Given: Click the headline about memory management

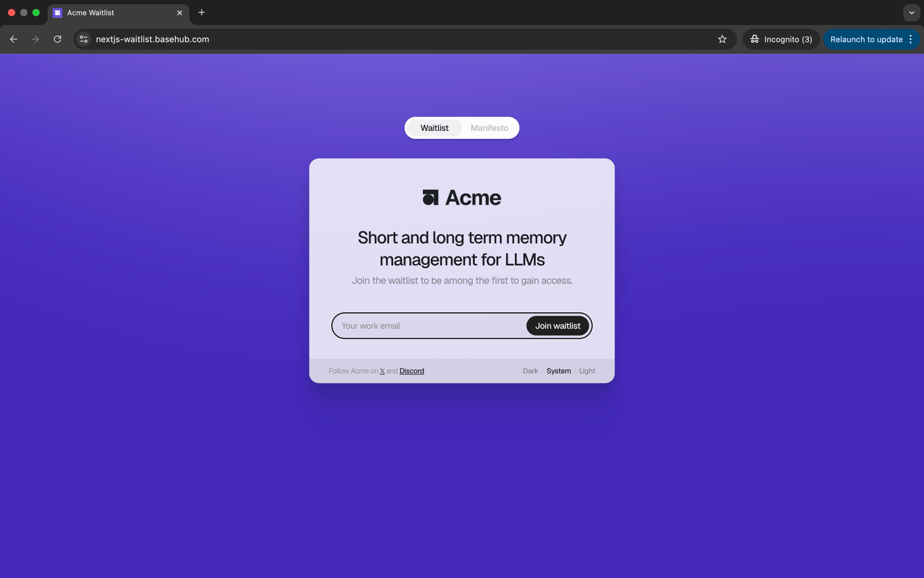Looking at the screenshot, I should 462,249.
